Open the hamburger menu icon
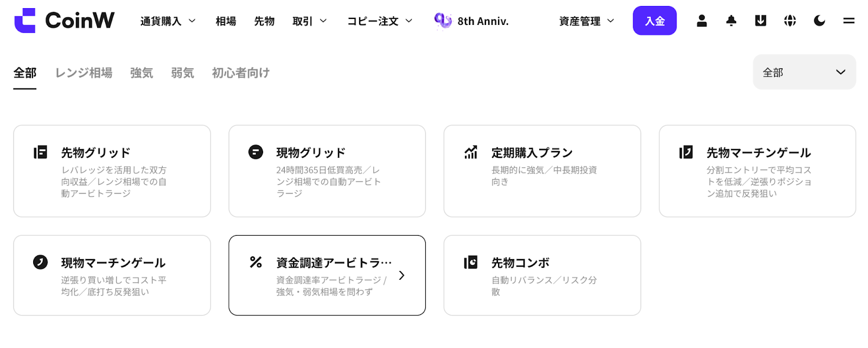The width and height of the screenshot is (868, 348). (849, 21)
